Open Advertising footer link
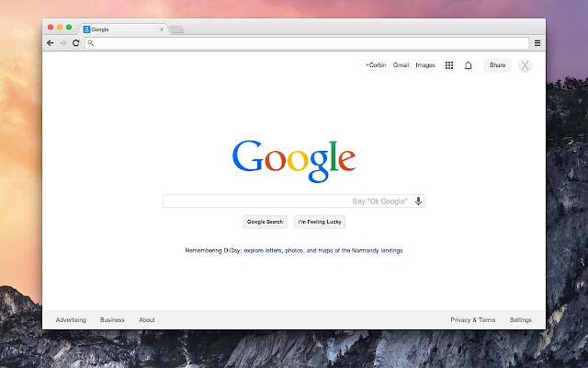Screen dimensions: 588x368 [x=71, y=320]
